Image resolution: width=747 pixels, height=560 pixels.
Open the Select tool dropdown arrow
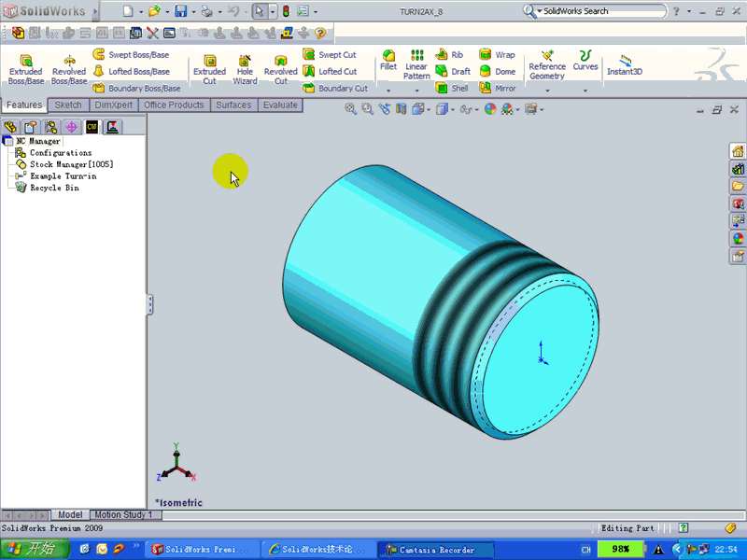click(273, 11)
